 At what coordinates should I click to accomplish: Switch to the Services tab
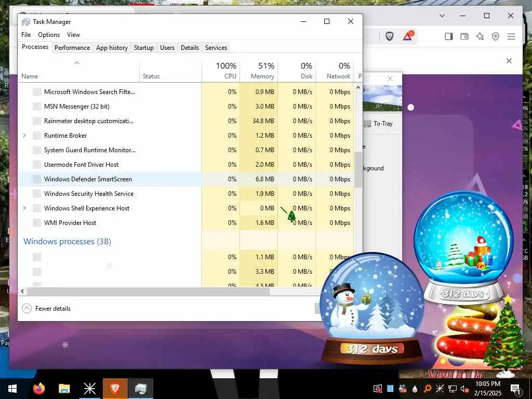(x=216, y=48)
